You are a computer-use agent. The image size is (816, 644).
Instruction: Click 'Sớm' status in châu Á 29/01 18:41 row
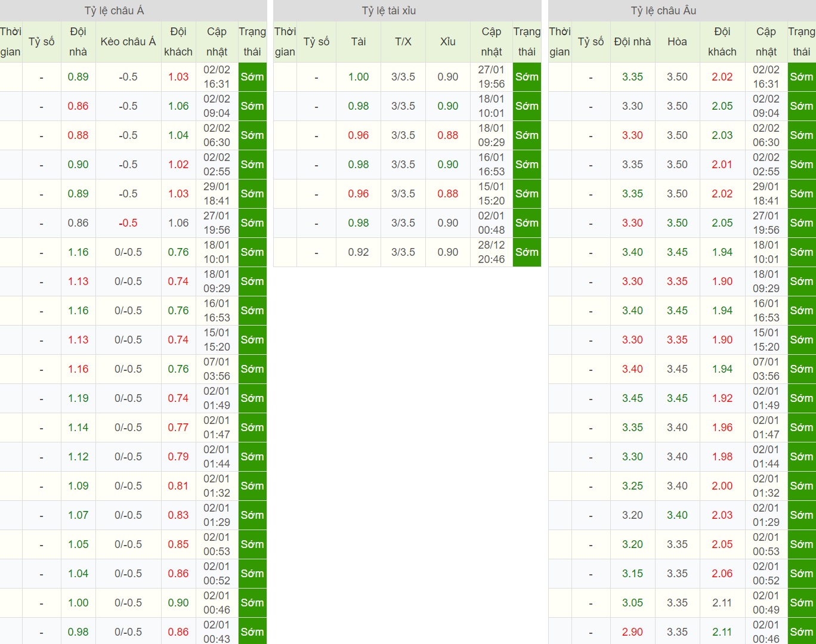tap(252, 194)
